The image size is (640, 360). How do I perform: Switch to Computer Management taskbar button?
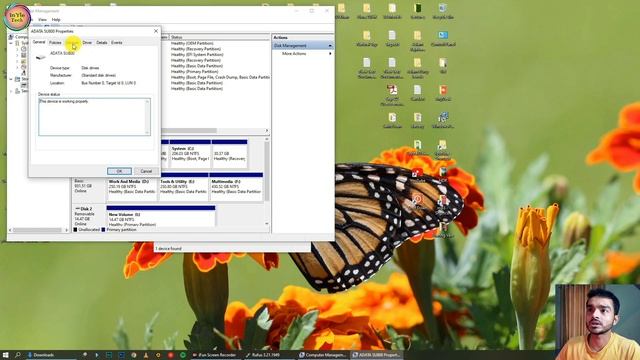coord(322,355)
